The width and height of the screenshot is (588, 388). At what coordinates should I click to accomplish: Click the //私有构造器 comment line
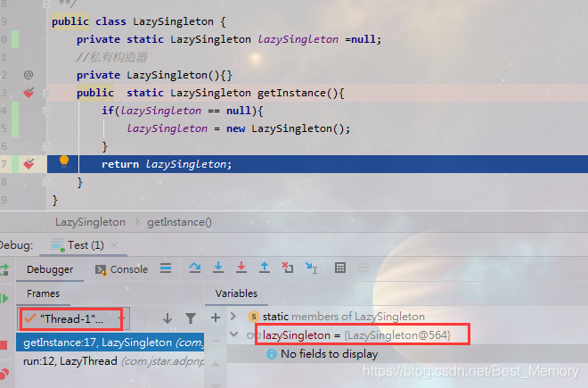pyautogui.click(x=111, y=57)
